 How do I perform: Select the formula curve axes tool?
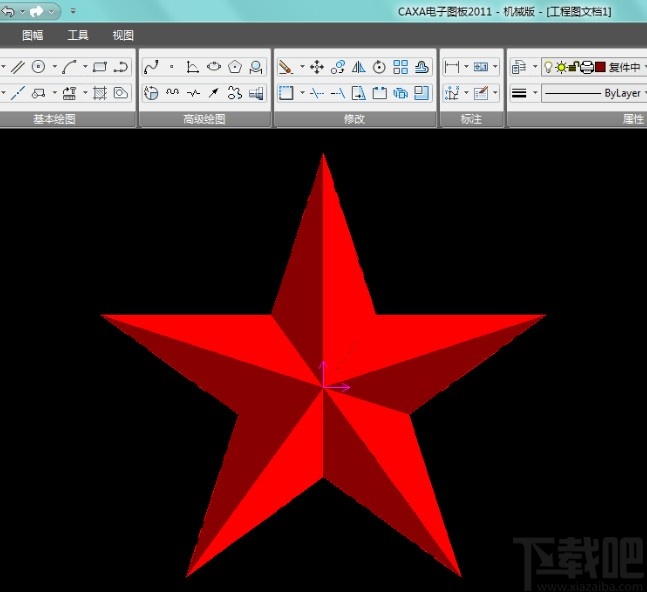coord(193,67)
